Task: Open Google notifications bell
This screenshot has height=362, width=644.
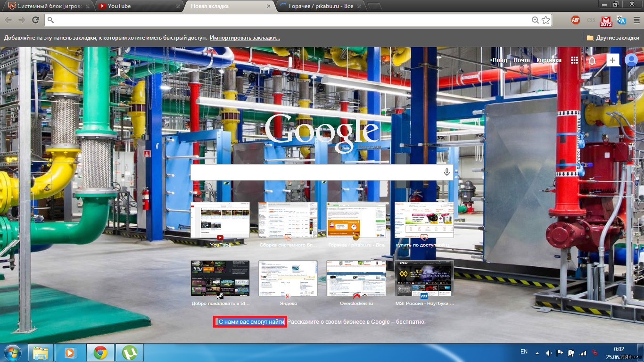Action: 592,60
